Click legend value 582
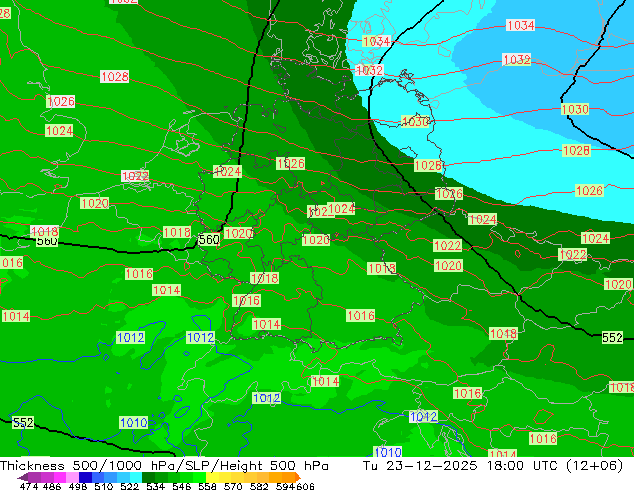The image size is (634, 490). coord(259,486)
